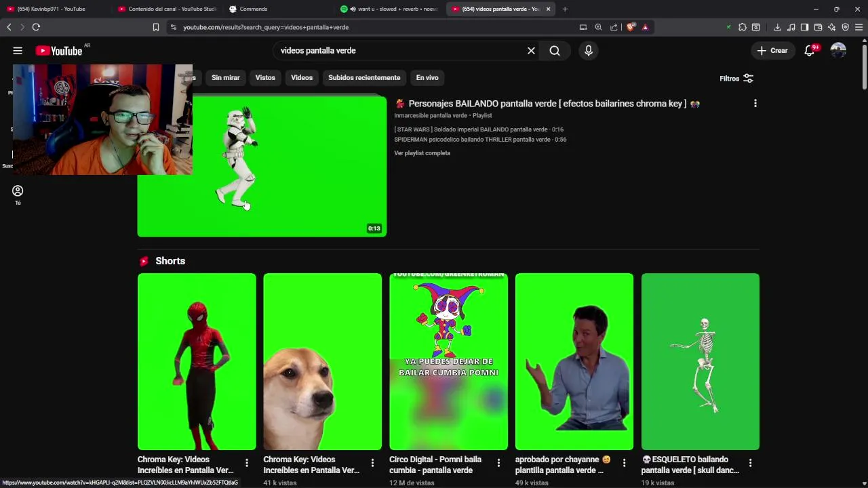Open options menu for dog Chroma Key short
The height and width of the screenshot is (488, 868).
372,463
